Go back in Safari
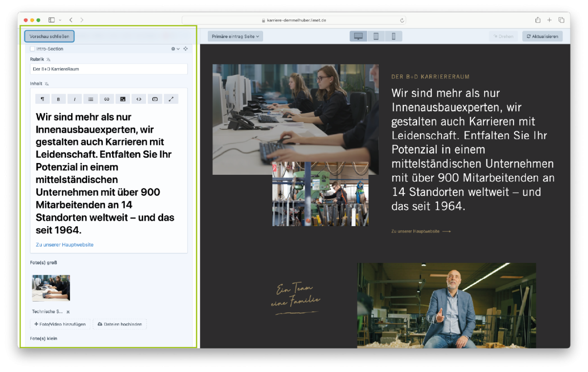The height and width of the screenshot is (372, 588). click(71, 20)
